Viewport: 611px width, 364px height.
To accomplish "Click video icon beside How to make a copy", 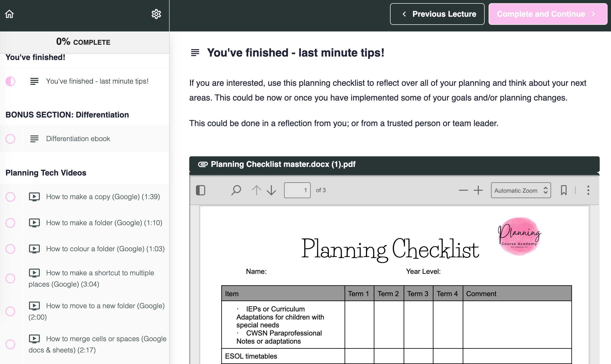I will coord(34,197).
